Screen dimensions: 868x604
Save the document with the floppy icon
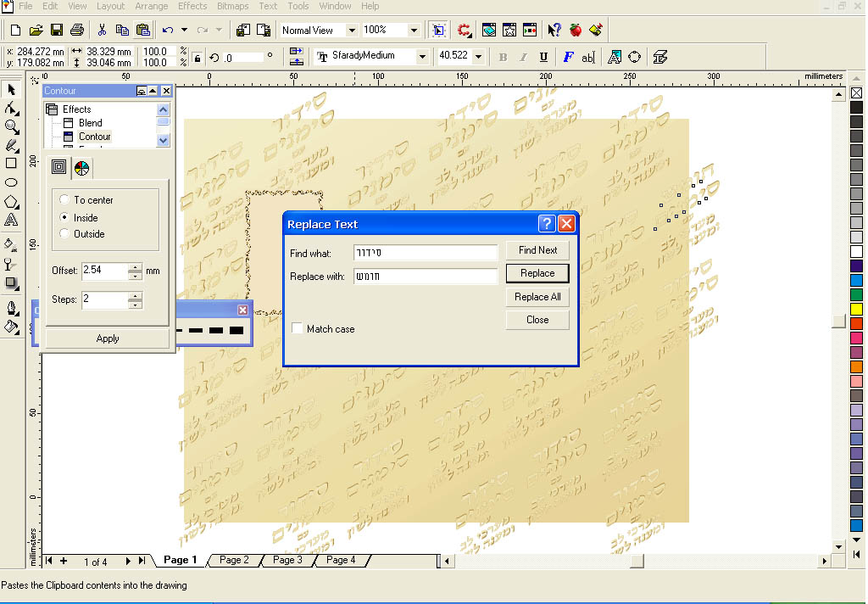(57, 31)
